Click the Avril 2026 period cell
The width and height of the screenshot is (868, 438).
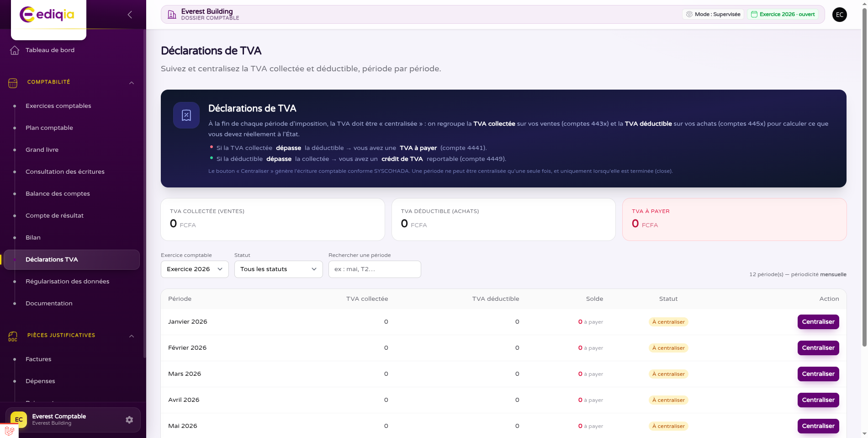[184, 400]
